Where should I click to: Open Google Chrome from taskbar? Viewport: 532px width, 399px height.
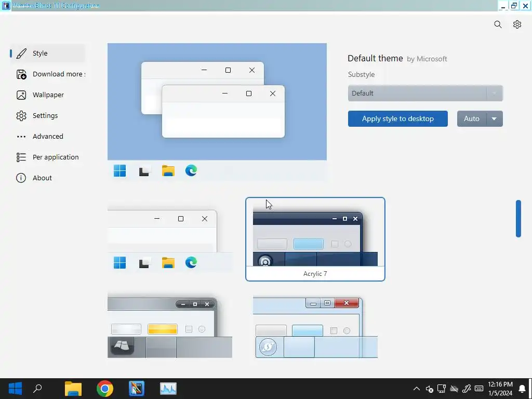click(104, 389)
